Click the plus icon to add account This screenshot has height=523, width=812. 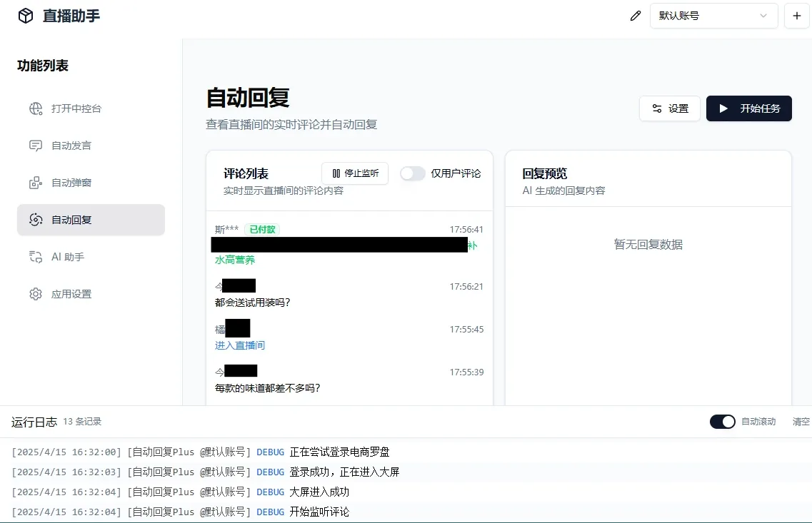coord(797,16)
